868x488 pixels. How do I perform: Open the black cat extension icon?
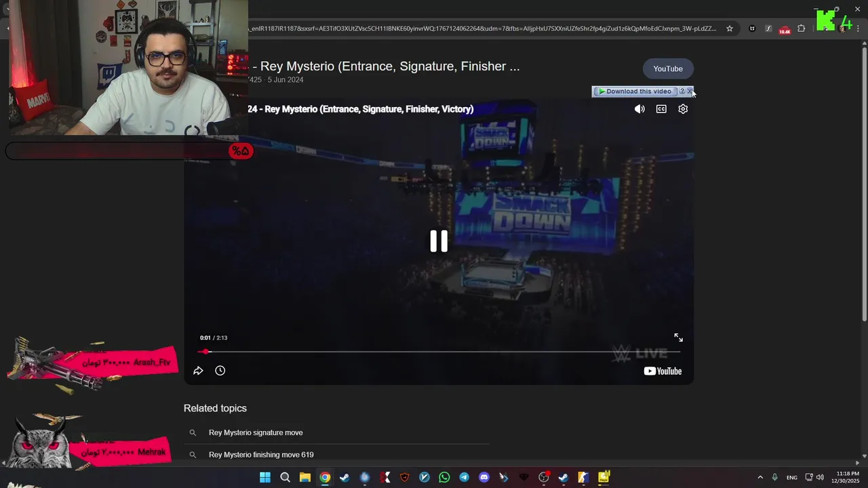751,28
